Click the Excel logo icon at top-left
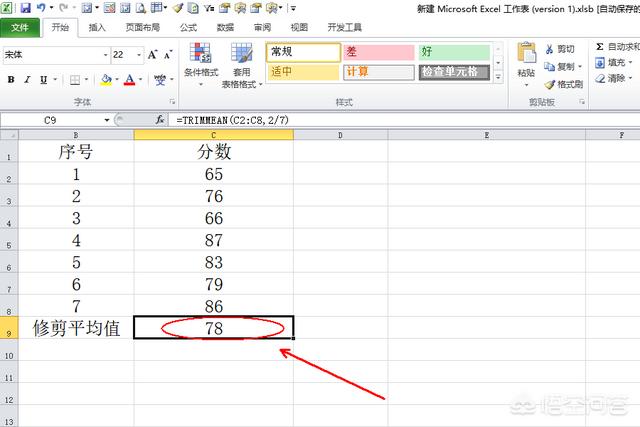Image resolution: width=640 pixels, height=427 pixels. click(6, 7)
